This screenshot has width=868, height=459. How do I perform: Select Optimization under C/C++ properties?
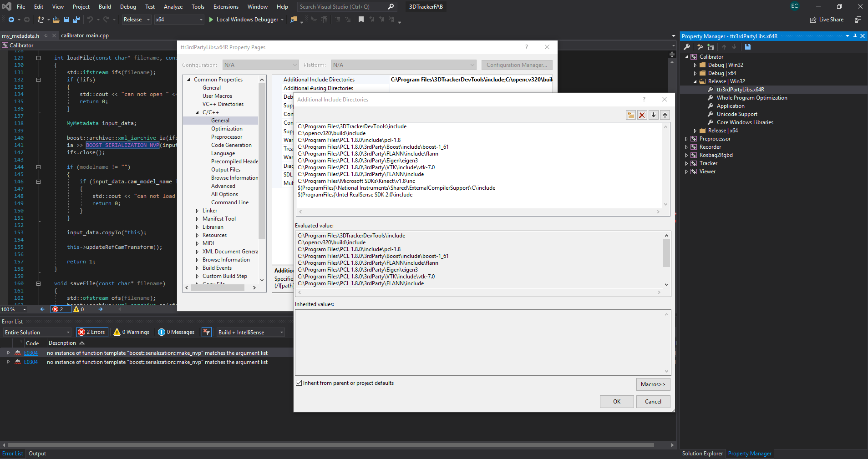click(x=227, y=129)
